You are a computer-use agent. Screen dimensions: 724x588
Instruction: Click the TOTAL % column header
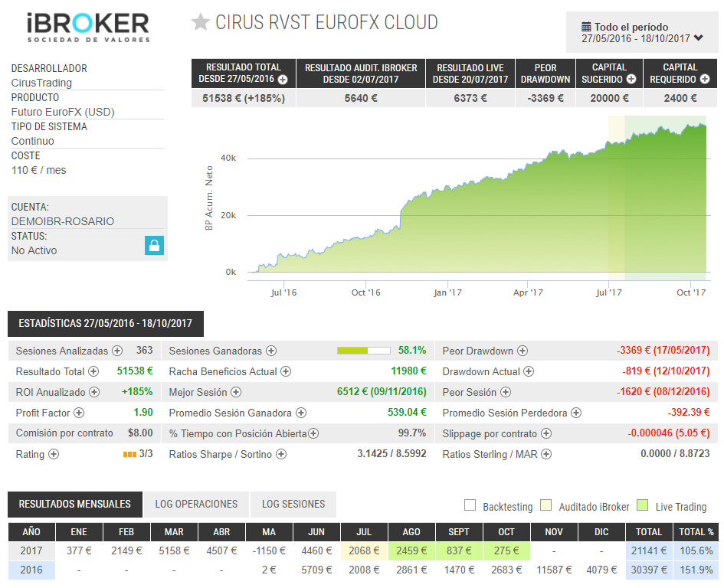click(696, 531)
